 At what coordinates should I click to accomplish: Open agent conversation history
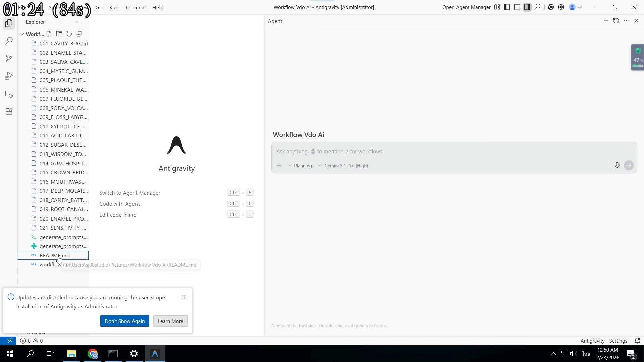616,21
